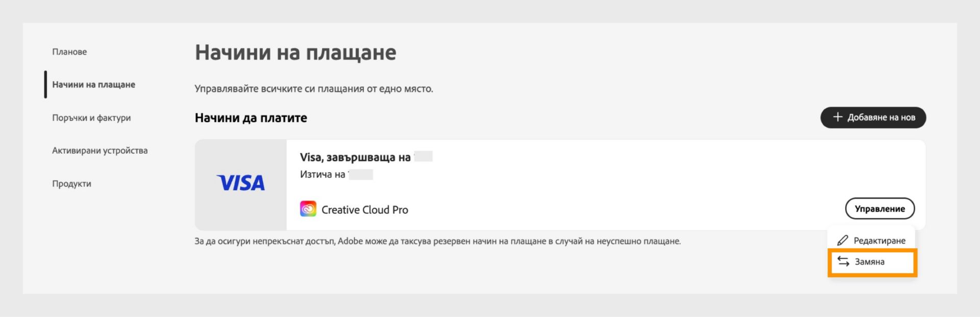Choose Замяна from the menu

[872, 262]
